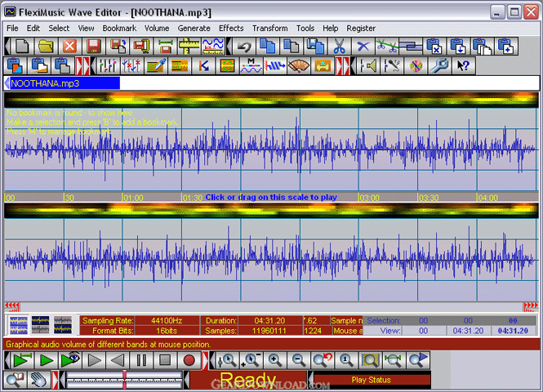Start playback with the green play button
The height and width of the screenshot is (392, 543).
46,360
